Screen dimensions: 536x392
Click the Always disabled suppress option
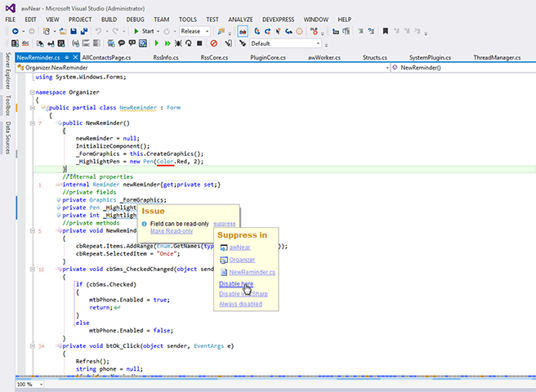click(x=240, y=304)
